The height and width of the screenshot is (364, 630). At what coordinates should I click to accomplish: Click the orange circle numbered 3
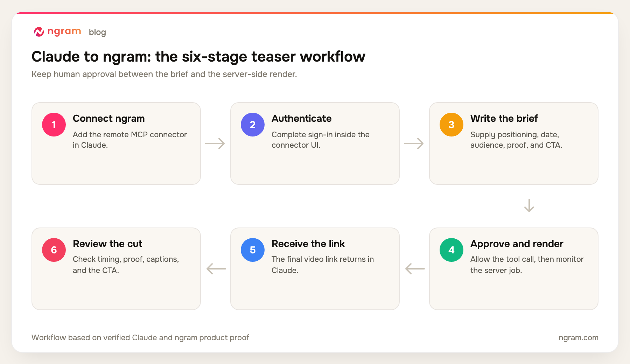pos(451,125)
